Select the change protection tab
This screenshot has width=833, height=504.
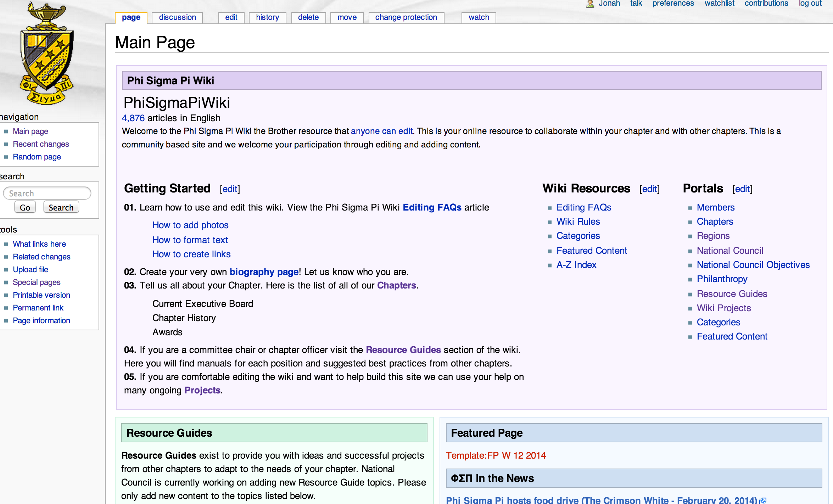[406, 17]
